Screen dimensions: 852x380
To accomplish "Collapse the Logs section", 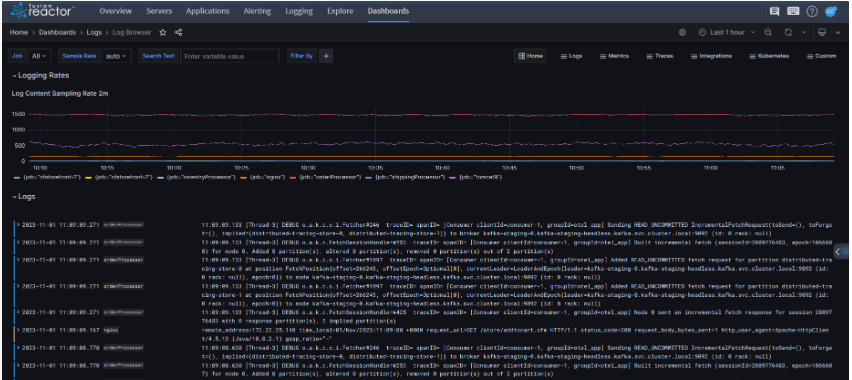I will tap(24, 197).
